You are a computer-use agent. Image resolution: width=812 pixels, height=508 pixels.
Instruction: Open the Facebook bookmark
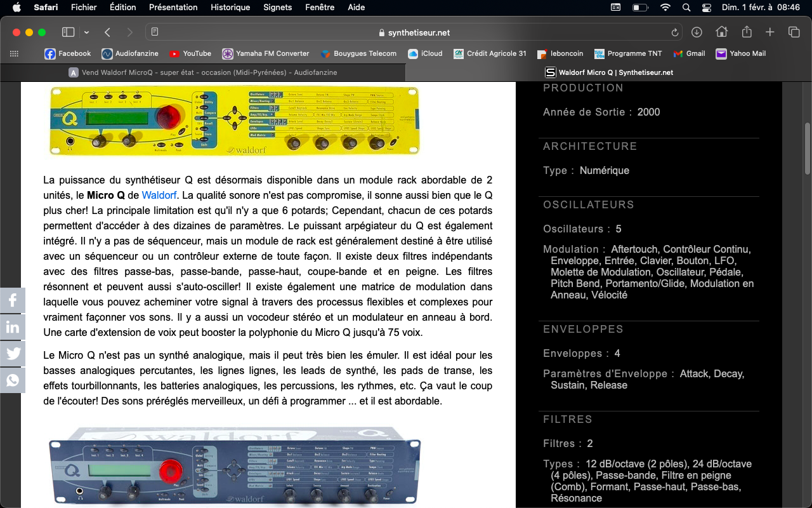[x=67, y=54]
